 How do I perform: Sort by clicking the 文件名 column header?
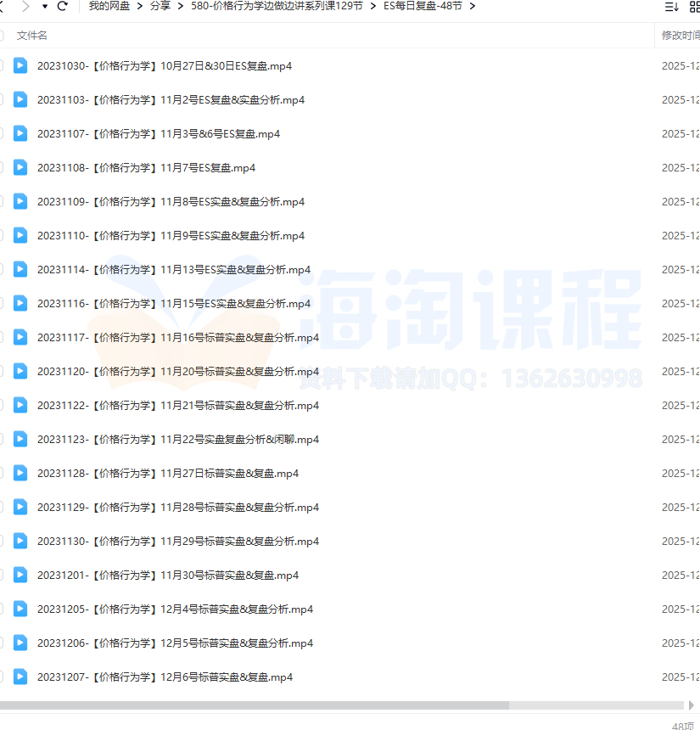click(x=32, y=35)
